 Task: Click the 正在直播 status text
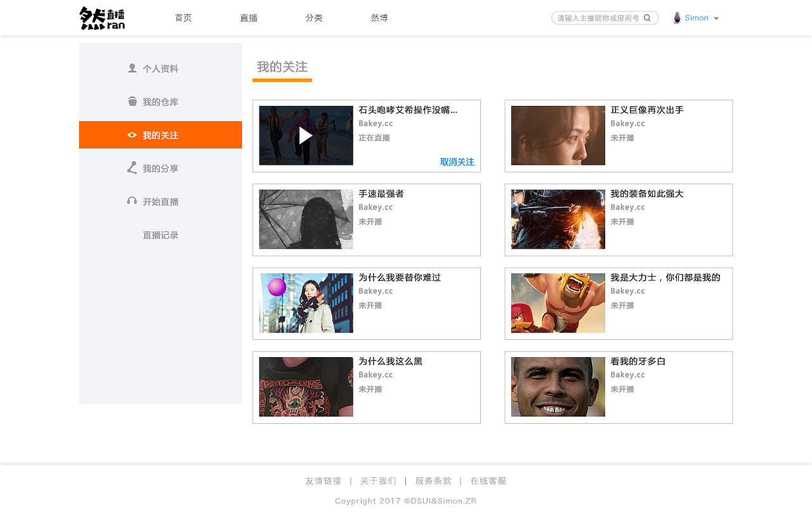point(374,138)
